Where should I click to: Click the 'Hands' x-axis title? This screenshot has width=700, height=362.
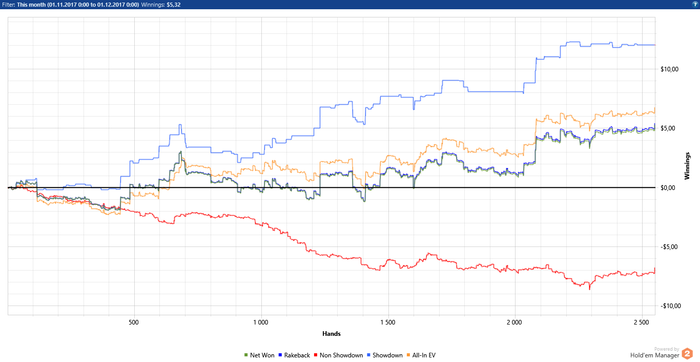331,333
